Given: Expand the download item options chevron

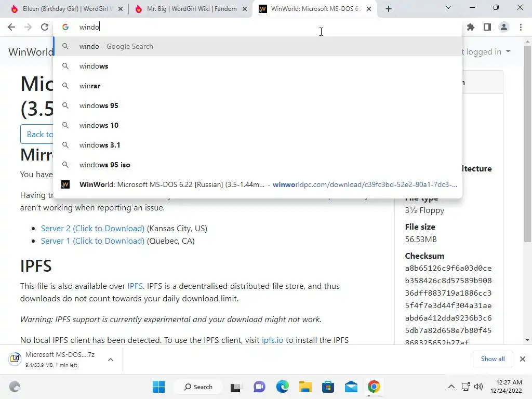Looking at the screenshot, I should tap(111, 360).
